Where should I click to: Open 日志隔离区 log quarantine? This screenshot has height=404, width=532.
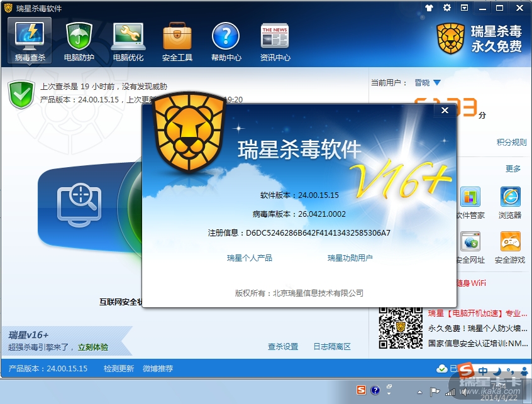pos(332,346)
